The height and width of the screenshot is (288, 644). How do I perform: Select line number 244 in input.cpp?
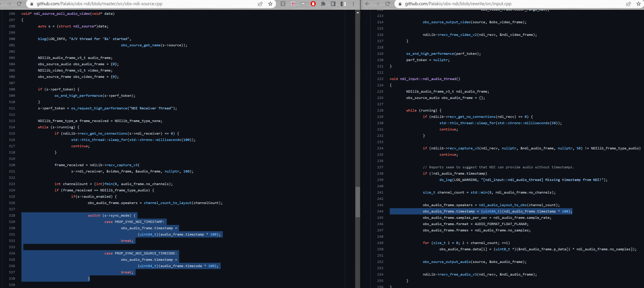[x=380, y=211]
